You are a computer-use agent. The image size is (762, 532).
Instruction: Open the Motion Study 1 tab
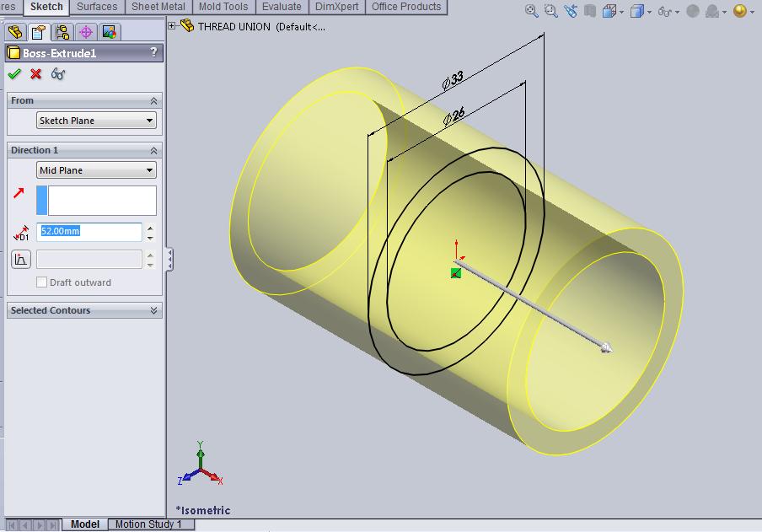pyautogui.click(x=150, y=524)
